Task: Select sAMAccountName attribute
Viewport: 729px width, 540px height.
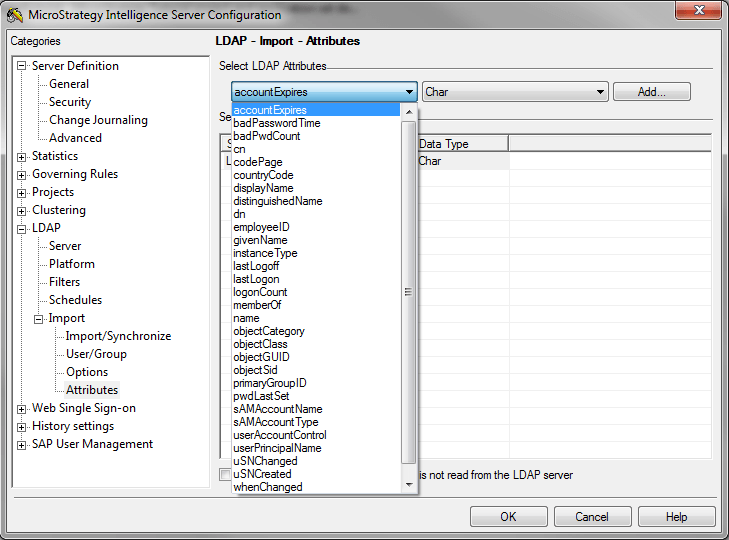Action: pyautogui.click(x=316, y=409)
